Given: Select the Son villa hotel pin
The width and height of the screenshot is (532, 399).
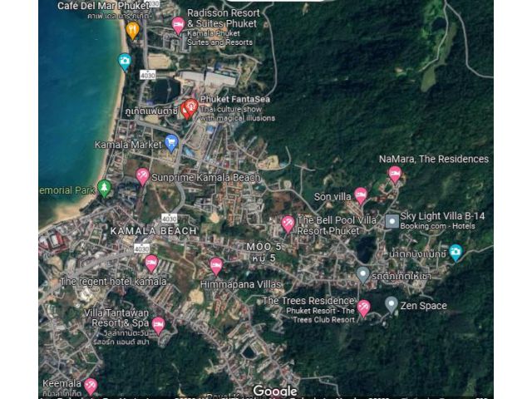Looking at the screenshot, I should point(361,196).
